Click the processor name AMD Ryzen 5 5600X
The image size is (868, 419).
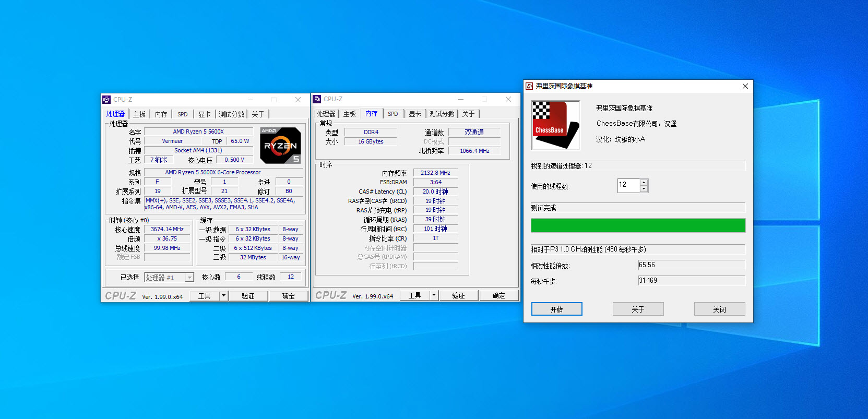pos(198,132)
